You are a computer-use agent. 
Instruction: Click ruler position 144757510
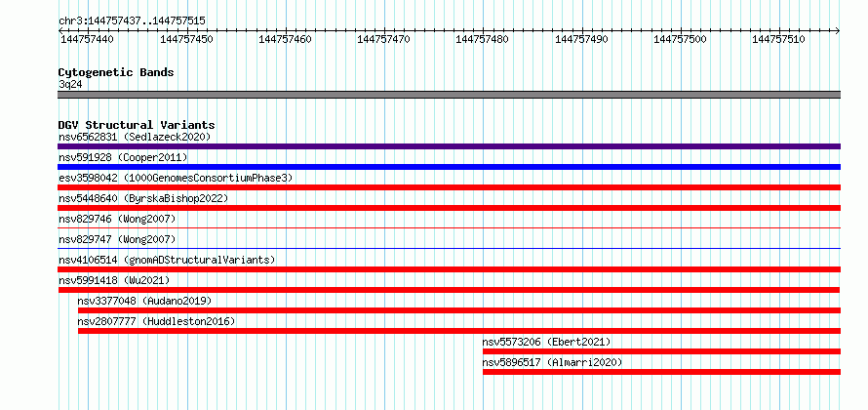click(779, 39)
